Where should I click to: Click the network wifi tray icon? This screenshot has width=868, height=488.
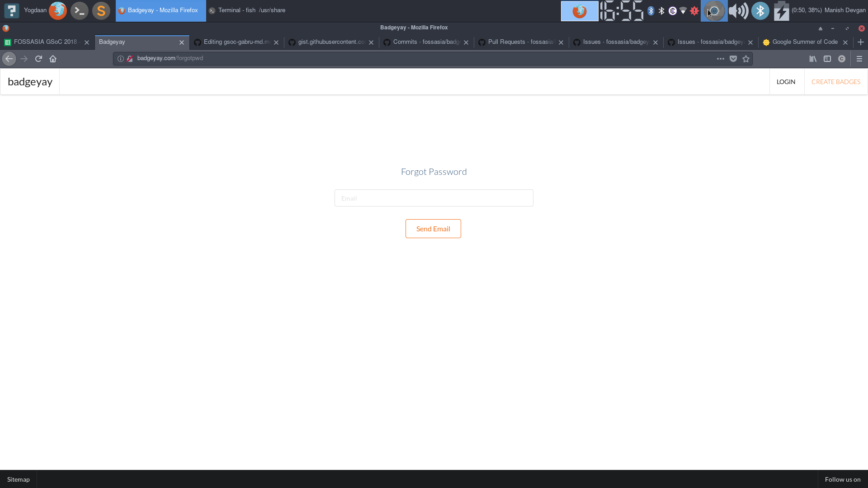point(684,11)
